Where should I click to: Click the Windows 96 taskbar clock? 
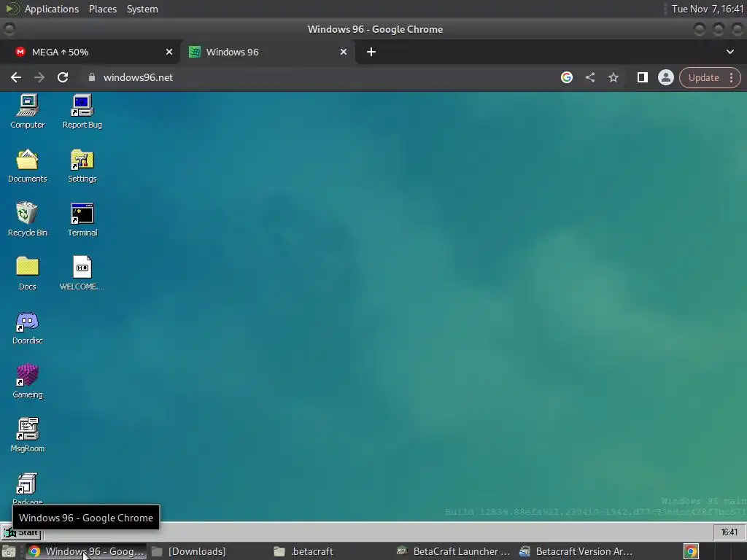click(x=729, y=532)
